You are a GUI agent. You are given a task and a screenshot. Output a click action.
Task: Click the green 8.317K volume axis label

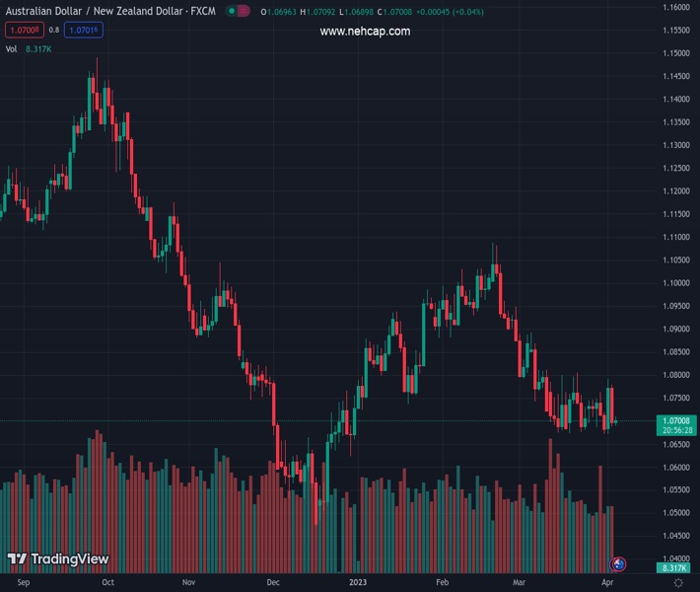click(676, 568)
